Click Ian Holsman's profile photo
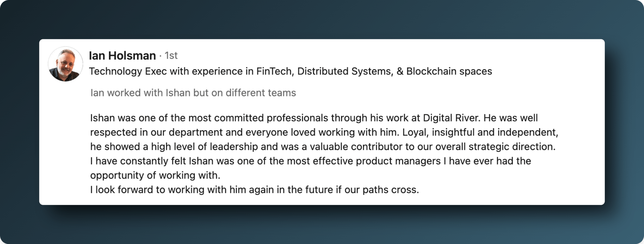This screenshot has height=244, width=644. click(x=65, y=64)
